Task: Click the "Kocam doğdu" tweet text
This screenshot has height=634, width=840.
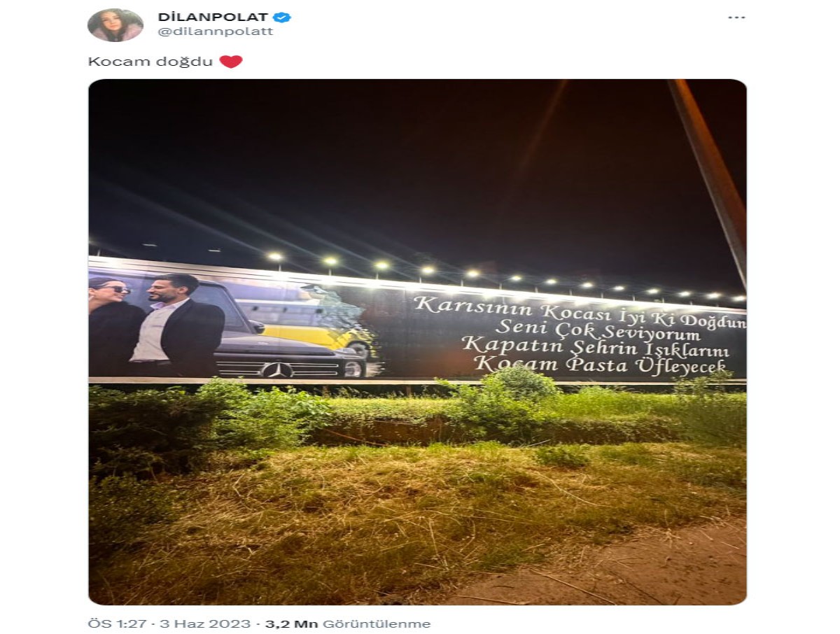Action: (x=150, y=62)
